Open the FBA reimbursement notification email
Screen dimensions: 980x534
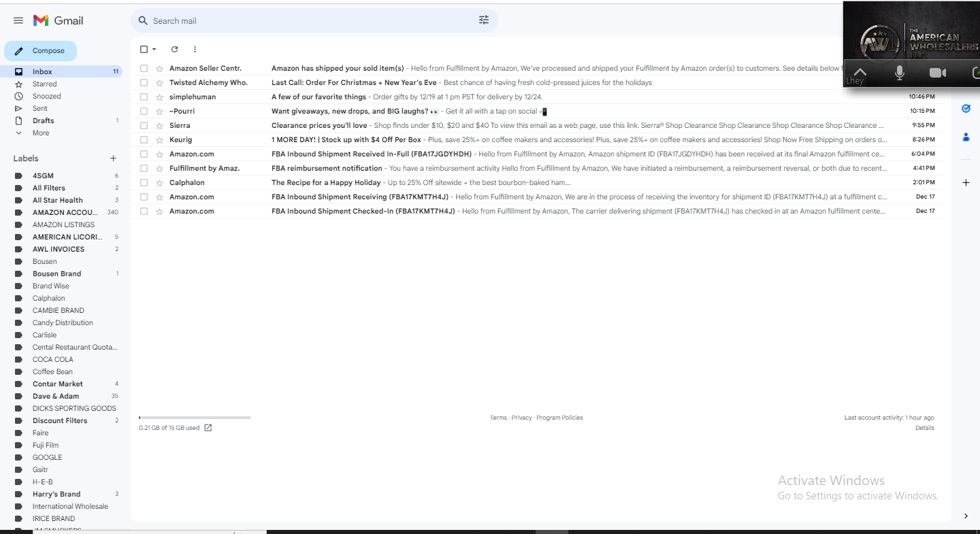tap(538, 168)
